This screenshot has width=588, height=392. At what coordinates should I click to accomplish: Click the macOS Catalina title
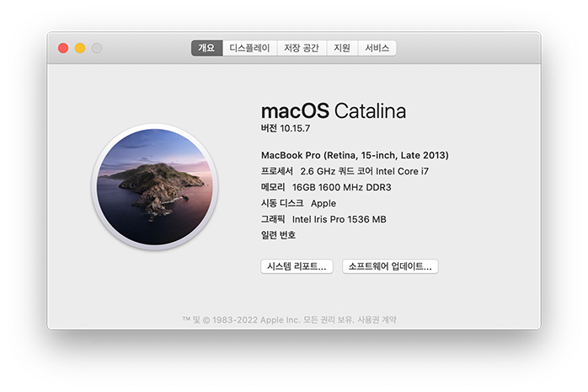pos(334,111)
